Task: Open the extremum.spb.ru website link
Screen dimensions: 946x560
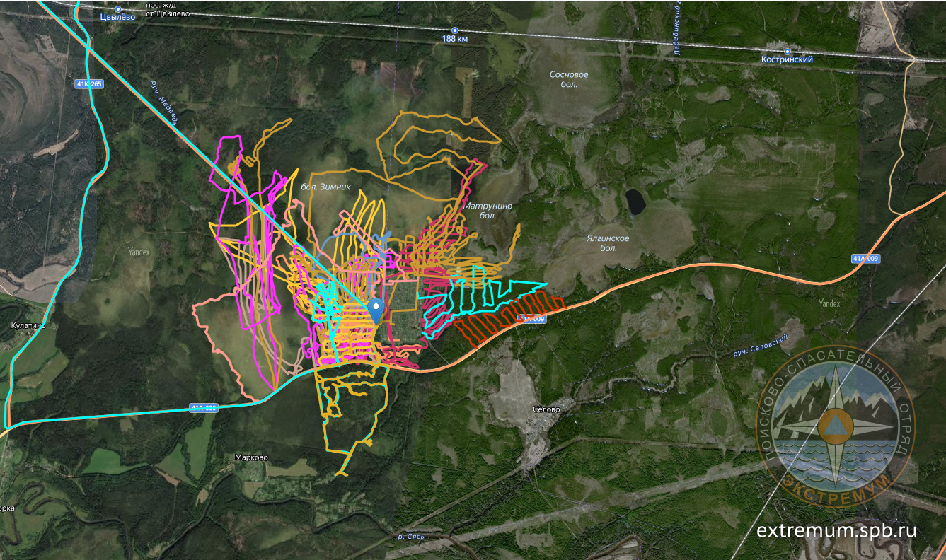Action: pos(836,530)
